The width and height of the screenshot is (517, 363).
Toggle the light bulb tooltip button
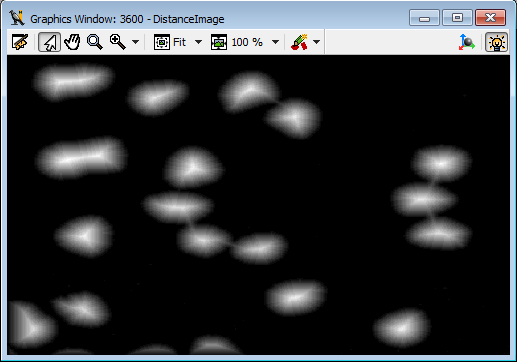coord(496,42)
